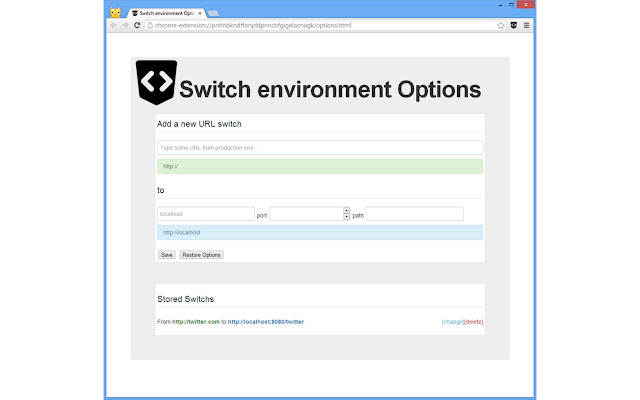Click the path input field

pos(415,214)
